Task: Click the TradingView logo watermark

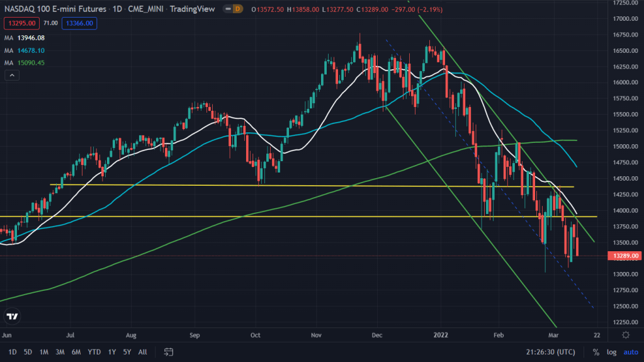Action: tap(11, 316)
